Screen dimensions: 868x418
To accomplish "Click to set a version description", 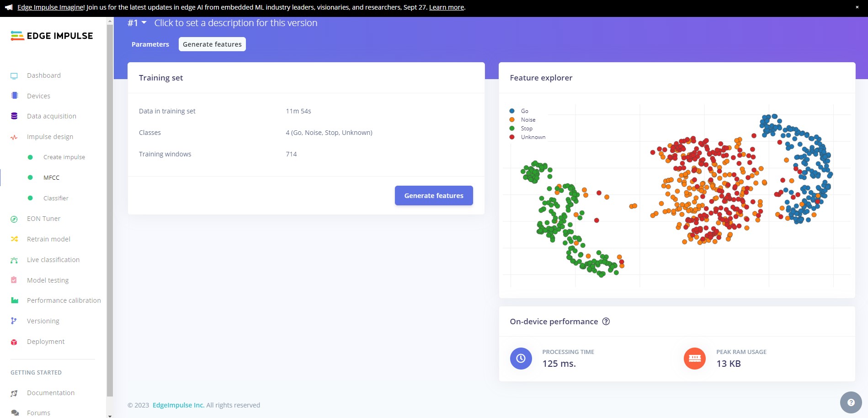I will pos(236,23).
